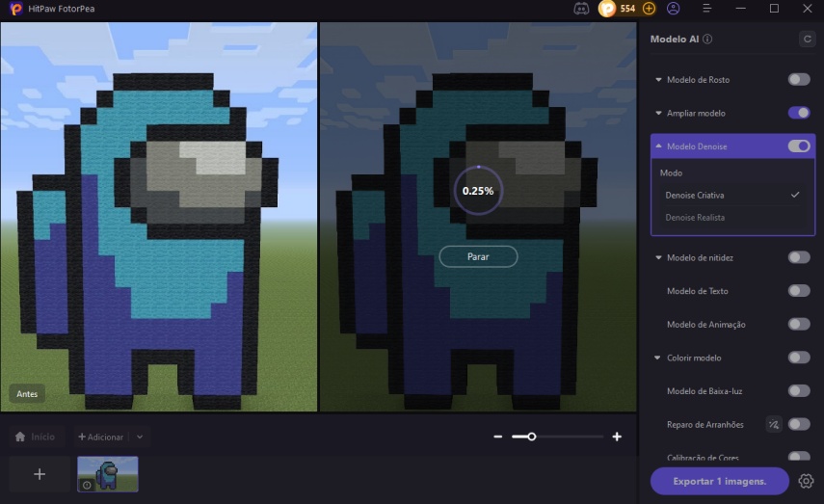Click the HitPaw FotorPea logo
The image size is (824, 504).
click(x=15, y=9)
